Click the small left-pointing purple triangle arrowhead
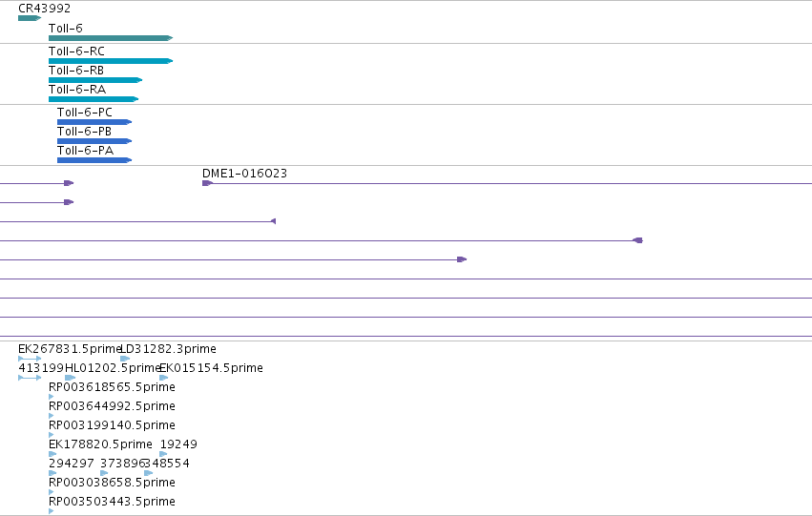 pyautogui.click(x=274, y=221)
